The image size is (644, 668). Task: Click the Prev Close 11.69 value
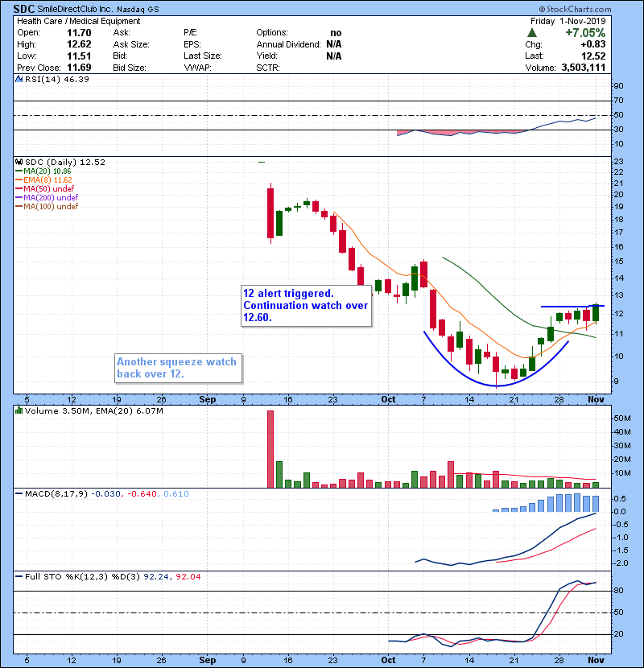[x=79, y=68]
